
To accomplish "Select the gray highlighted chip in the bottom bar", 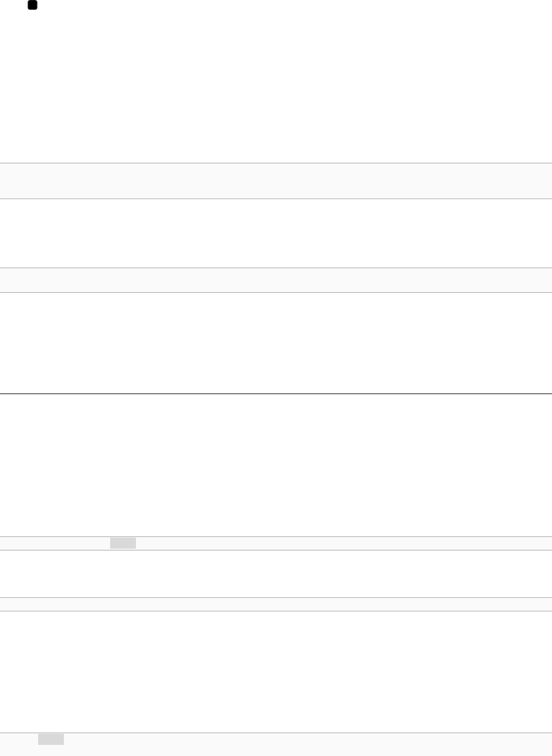I will click(x=51, y=740).
